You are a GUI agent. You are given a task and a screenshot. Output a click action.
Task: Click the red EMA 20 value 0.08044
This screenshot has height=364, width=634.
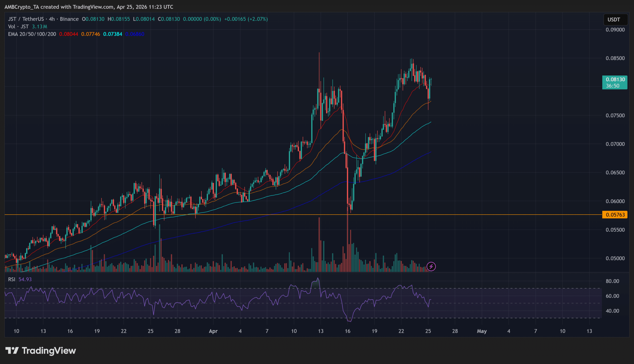pyautogui.click(x=69, y=34)
